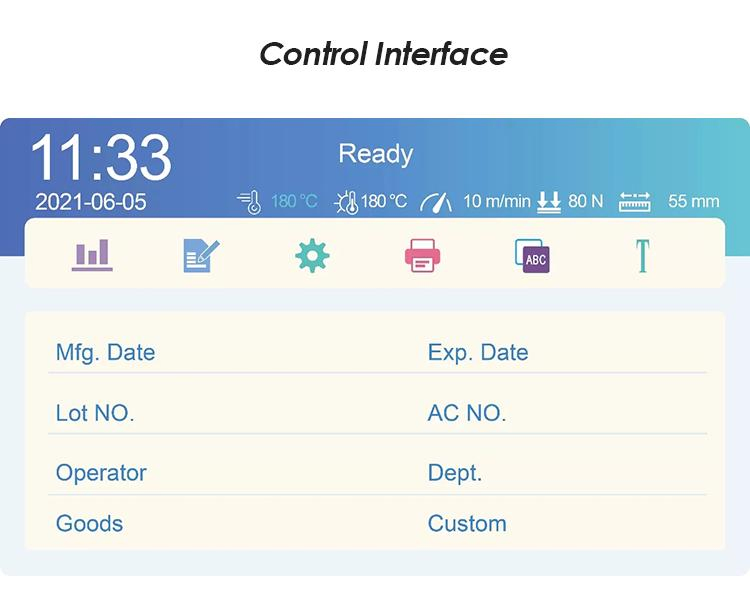This screenshot has height=614, width=750.
Task: Choose the Dept. field
Action: [x=455, y=473]
